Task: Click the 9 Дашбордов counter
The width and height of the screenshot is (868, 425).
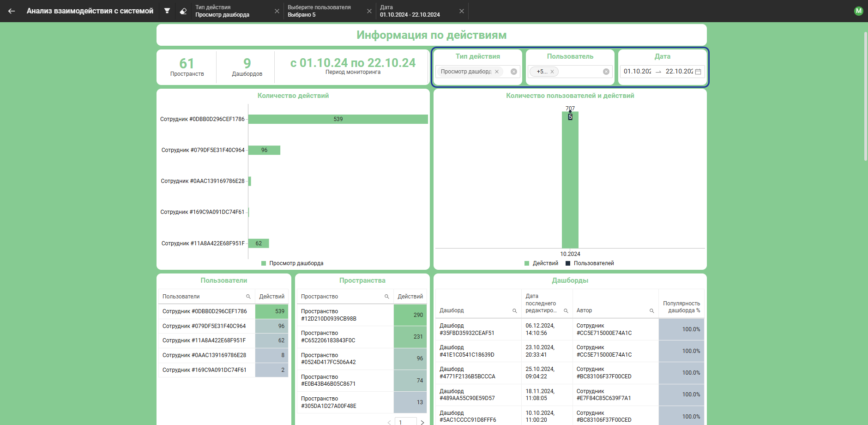Action: pyautogui.click(x=247, y=67)
